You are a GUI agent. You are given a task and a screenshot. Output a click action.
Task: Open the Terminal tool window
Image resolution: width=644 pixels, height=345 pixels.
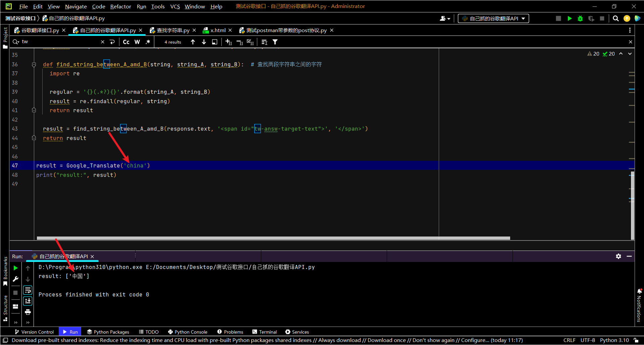264,332
